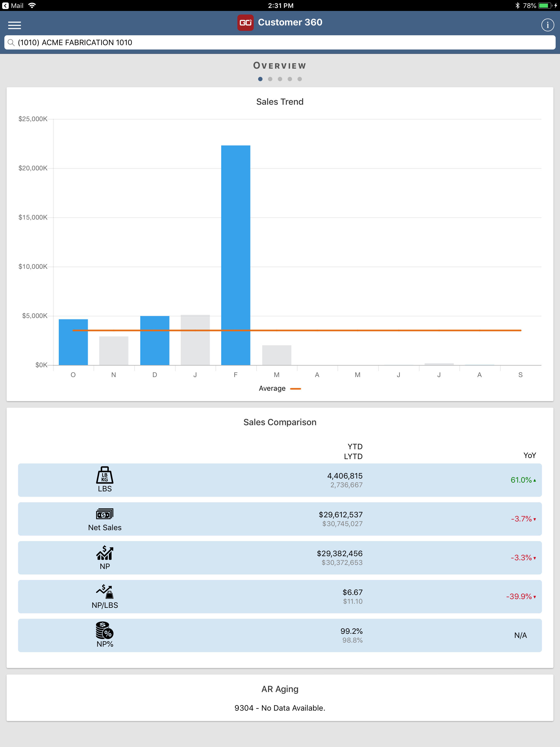Go back to Mail app
This screenshot has height=747, width=560.
13,5
